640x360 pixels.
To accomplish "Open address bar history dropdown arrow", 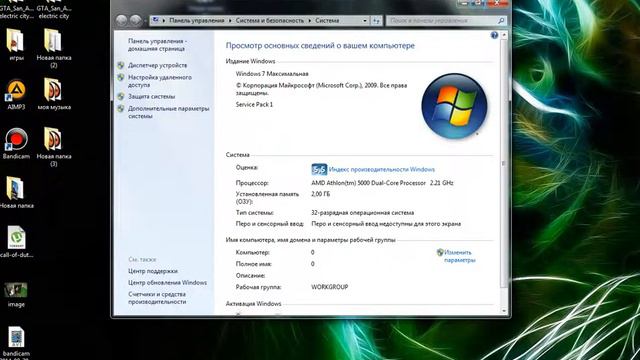I will point(365,20).
